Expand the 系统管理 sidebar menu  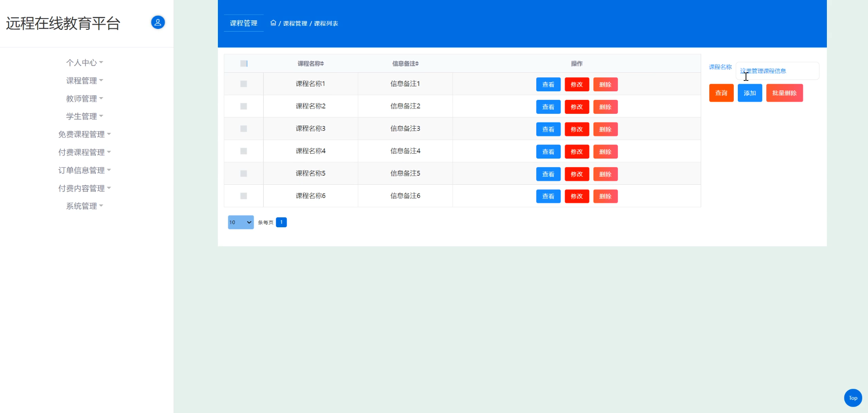click(x=85, y=206)
